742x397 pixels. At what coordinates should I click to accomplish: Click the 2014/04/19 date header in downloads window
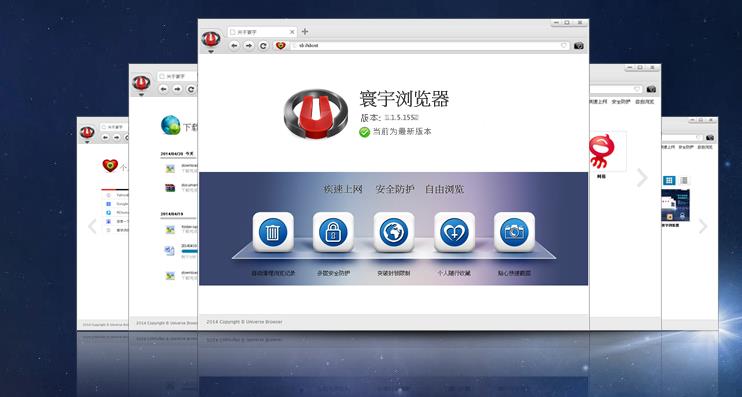[x=172, y=214]
